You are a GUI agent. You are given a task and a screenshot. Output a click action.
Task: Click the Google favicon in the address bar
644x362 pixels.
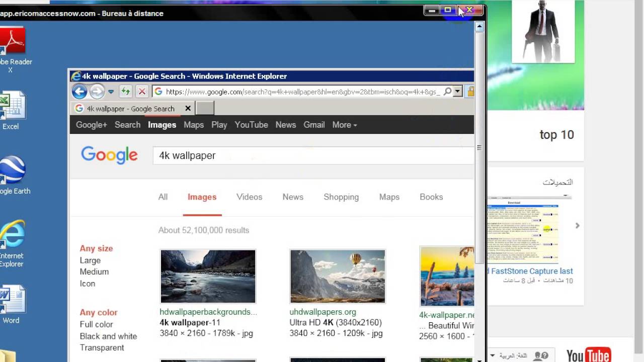click(158, 92)
